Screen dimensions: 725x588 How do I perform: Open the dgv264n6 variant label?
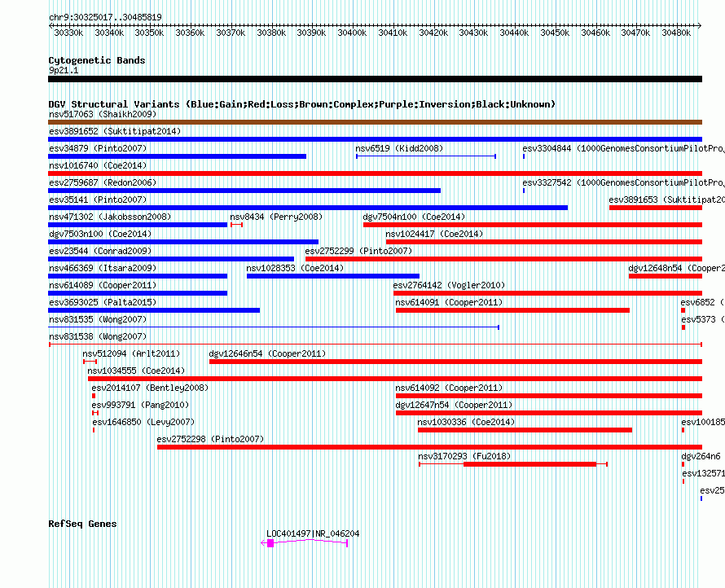click(701, 456)
